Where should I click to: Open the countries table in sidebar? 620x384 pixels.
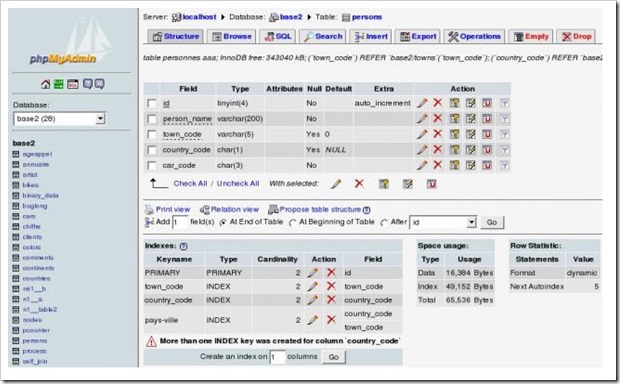click(x=36, y=278)
